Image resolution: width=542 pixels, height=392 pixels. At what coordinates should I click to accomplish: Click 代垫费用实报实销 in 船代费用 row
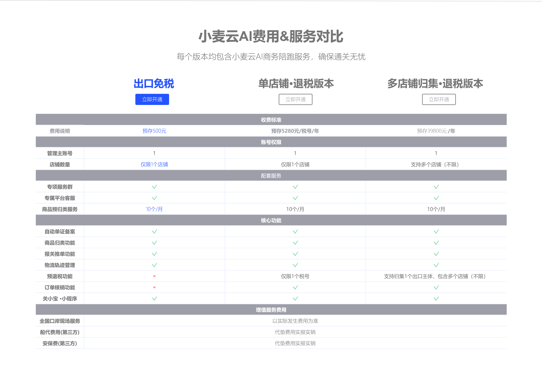click(295, 332)
